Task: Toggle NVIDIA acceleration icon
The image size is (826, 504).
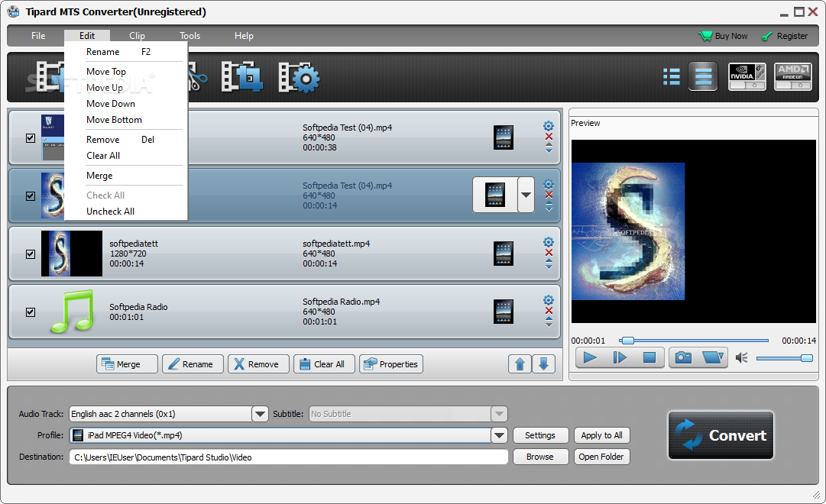Action: click(747, 77)
